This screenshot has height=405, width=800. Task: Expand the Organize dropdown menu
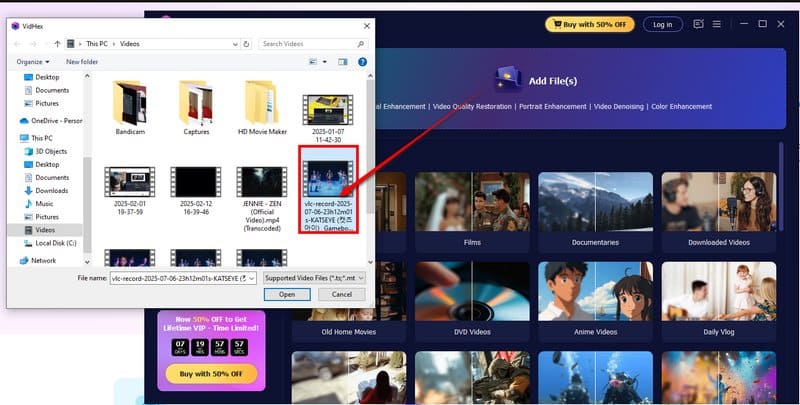[x=33, y=61]
